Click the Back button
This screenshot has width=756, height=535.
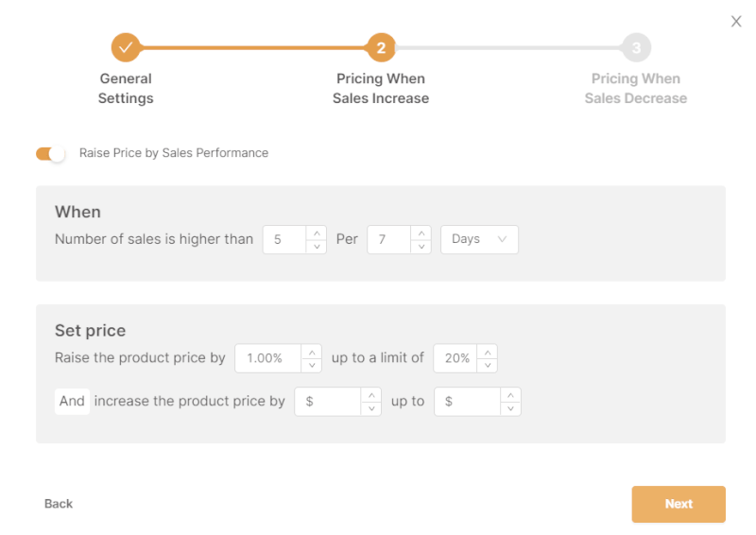click(x=59, y=504)
